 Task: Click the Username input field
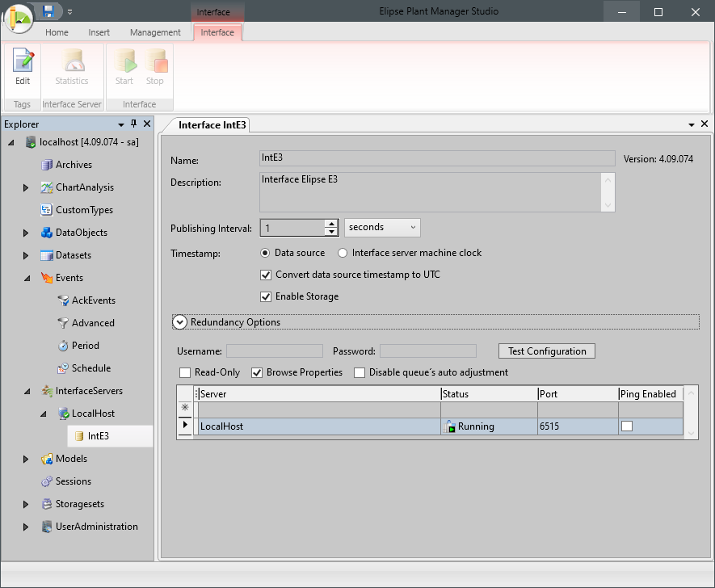(x=275, y=351)
